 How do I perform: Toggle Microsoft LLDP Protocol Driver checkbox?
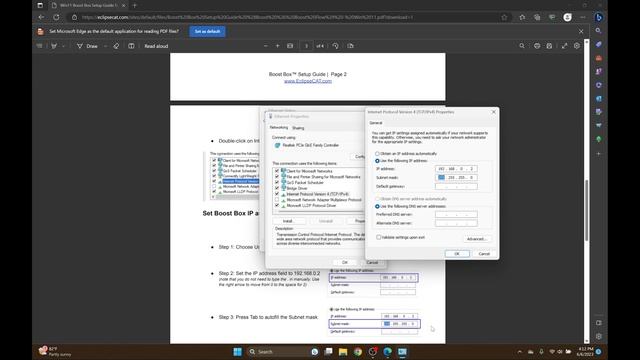point(277,205)
